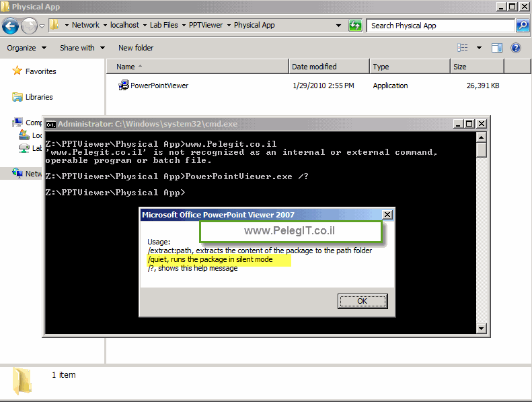Click the cmd scrollbar down arrow

pyautogui.click(x=481, y=328)
